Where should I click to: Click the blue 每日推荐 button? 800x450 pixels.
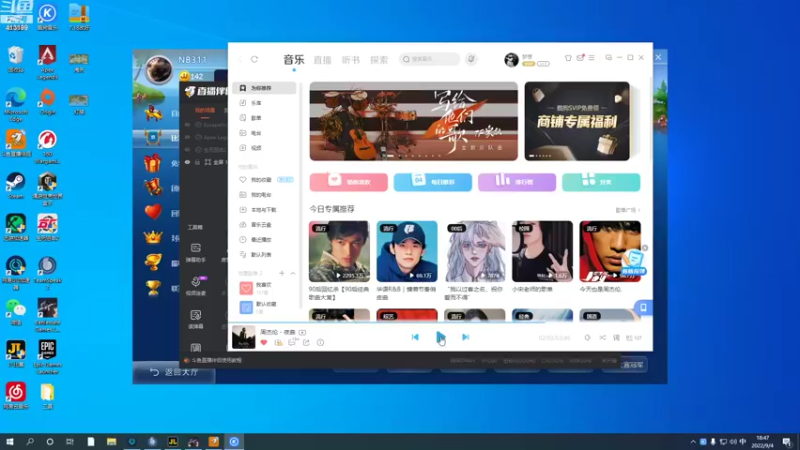433,182
